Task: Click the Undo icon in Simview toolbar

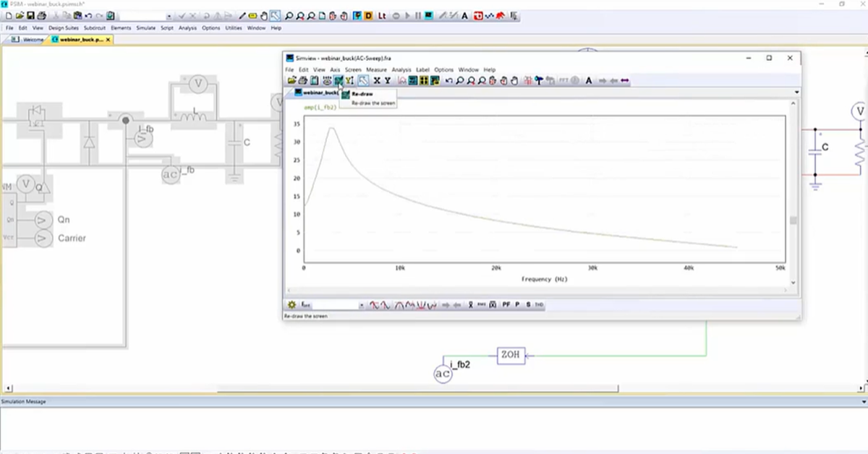Action: click(449, 80)
